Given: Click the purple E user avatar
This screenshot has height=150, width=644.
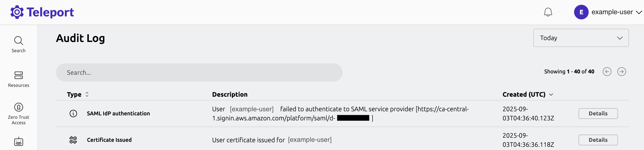Looking at the screenshot, I should point(581,12).
